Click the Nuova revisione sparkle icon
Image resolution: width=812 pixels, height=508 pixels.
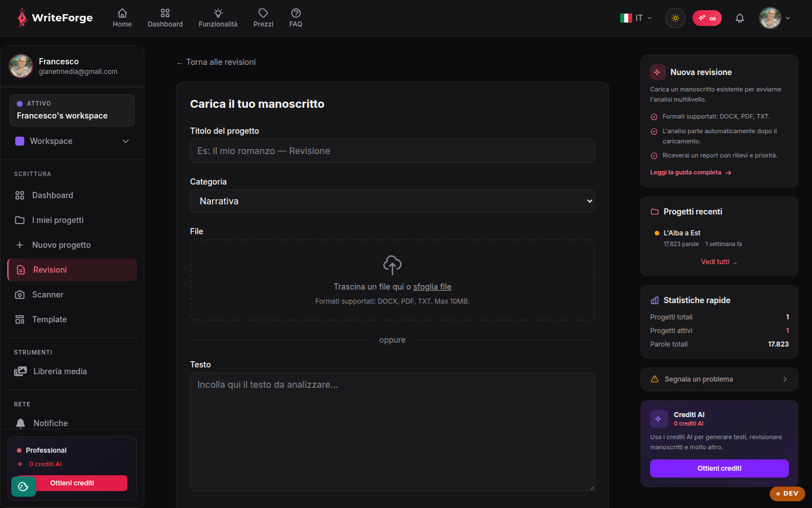tap(657, 72)
